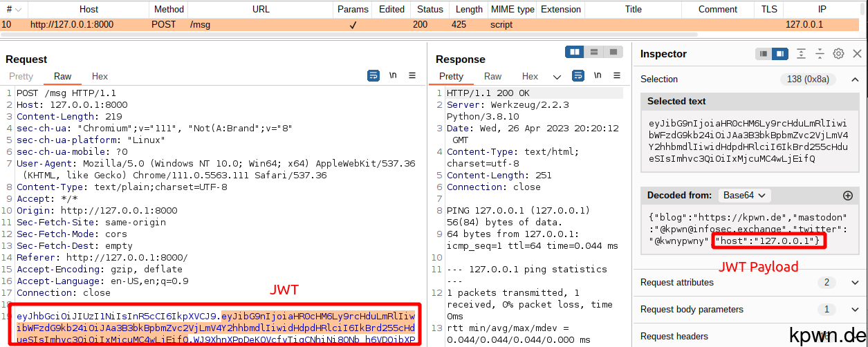
Task: Sort history by Title column
Action: point(633,9)
